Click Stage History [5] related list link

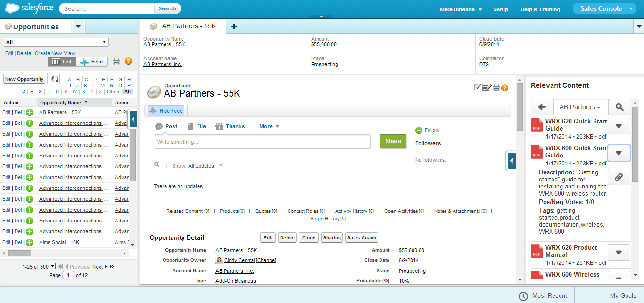pyautogui.click(x=328, y=219)
